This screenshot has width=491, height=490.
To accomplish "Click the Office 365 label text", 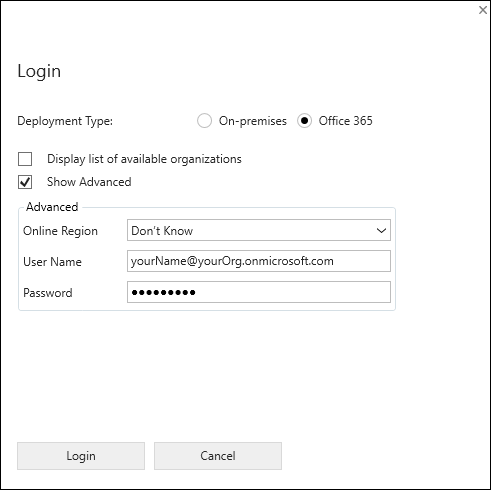I will (x=345, y=121).
